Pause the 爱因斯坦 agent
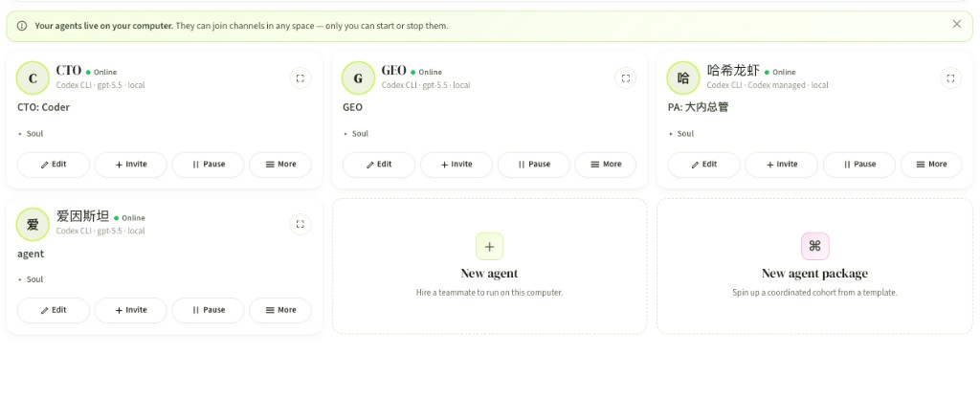980x399 pixels. pyautogui.click(x=208, y=310)
